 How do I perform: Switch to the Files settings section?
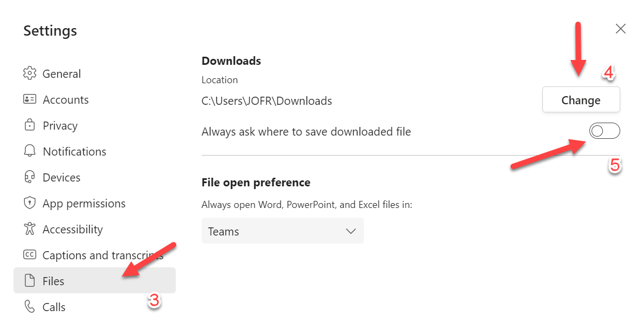pos(53,281)
